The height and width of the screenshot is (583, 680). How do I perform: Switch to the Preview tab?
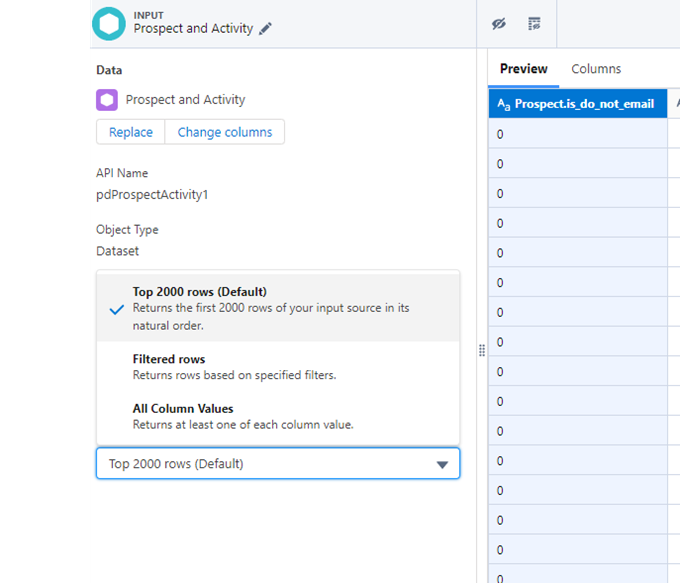pos(524,69)
